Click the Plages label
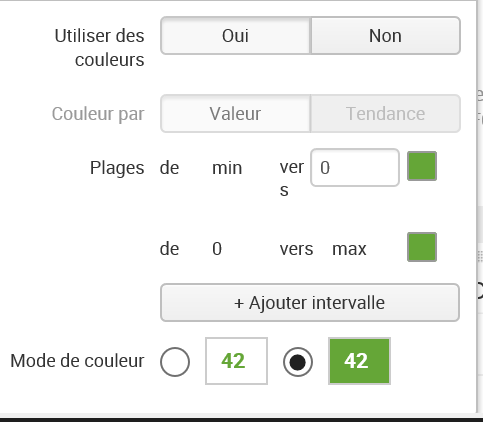 tap(117, 168)
